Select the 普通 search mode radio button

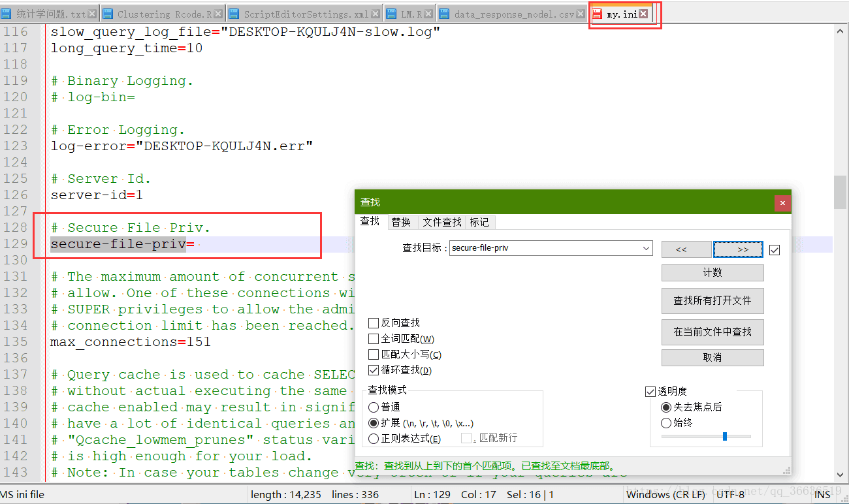(x=374, y=407)
